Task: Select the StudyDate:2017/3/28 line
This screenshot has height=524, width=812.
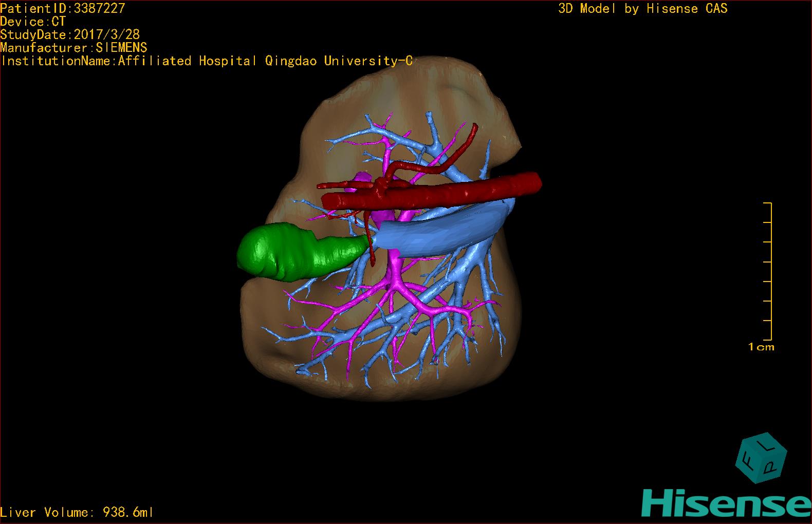Action: click(70, 35)
